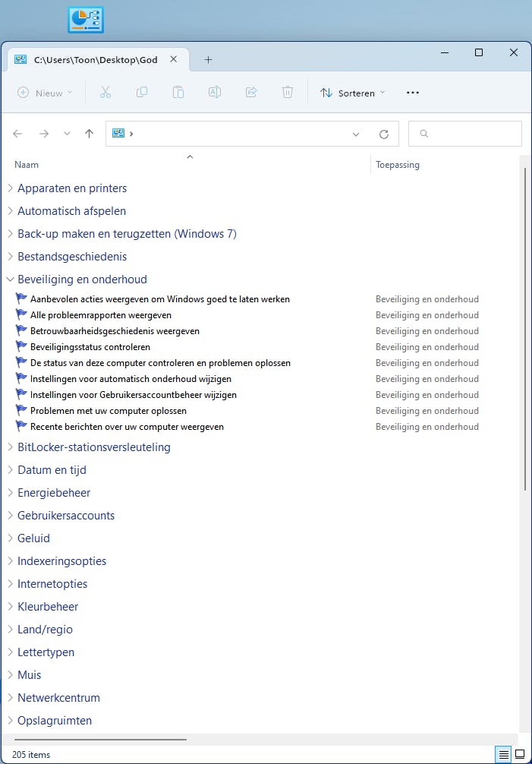
Task: Open recent locations dropdown arrow
Action: tap(67, 134)
